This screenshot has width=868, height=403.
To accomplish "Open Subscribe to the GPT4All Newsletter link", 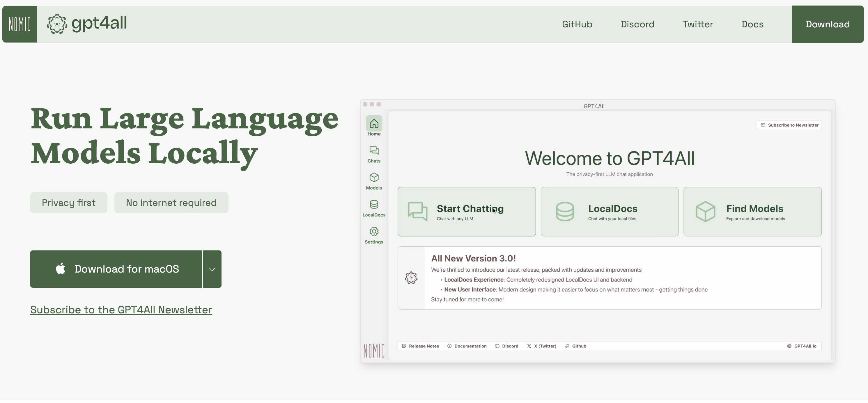I will pyautogui.click(x=121, y=310).
